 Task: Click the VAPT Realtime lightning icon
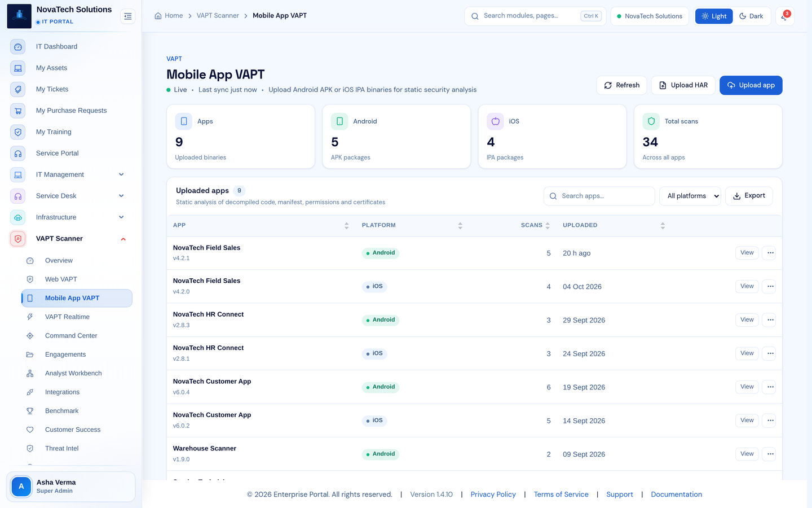30,317
